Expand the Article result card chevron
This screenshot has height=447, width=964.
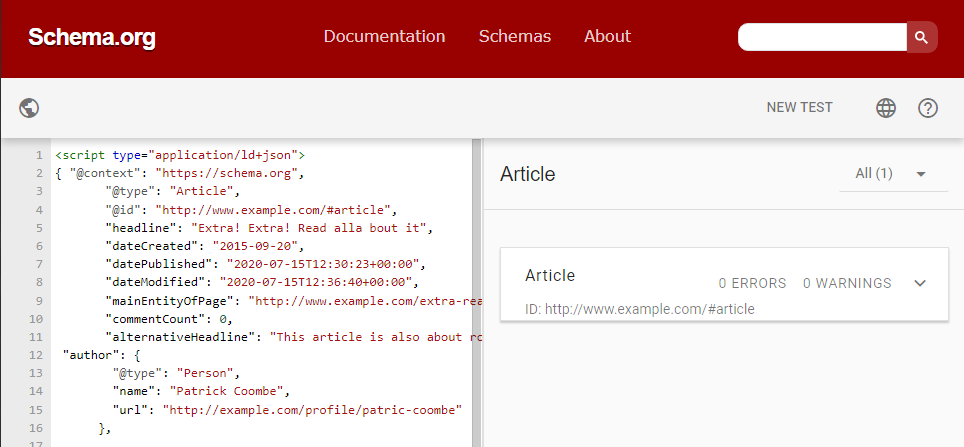920,283
